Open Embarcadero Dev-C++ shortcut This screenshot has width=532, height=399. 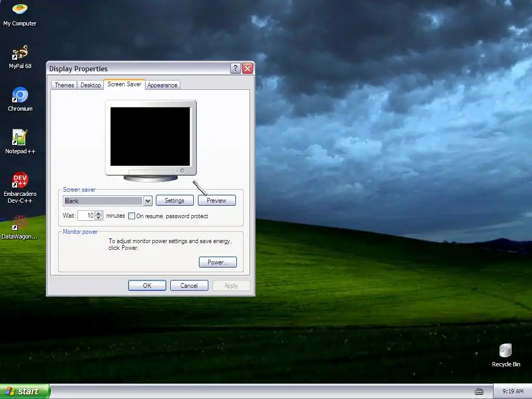[20, 188]
